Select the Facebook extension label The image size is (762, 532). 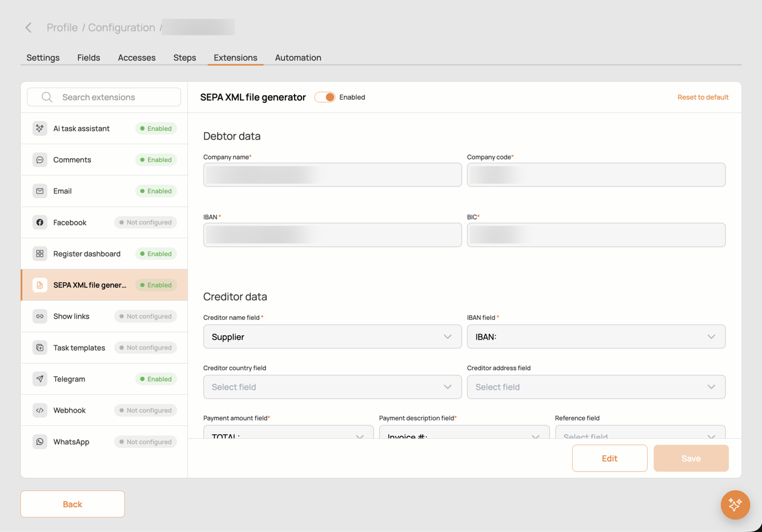70,222
